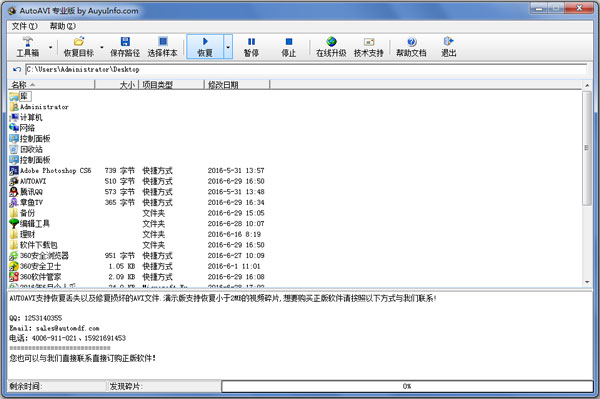This screenshot has width=600, height=399.
Task: Select the AUTOAVI shortcut
Action: pos(28,181)
